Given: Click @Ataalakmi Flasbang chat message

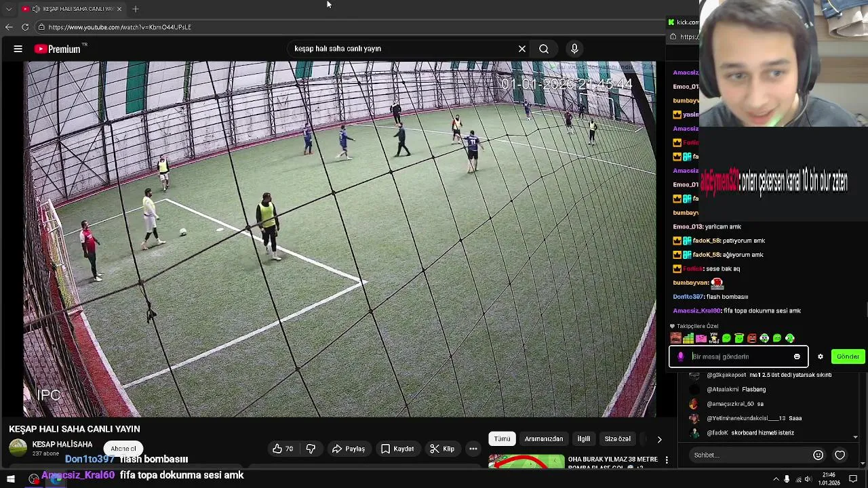Looking at the screenshot, I should 736,390.
